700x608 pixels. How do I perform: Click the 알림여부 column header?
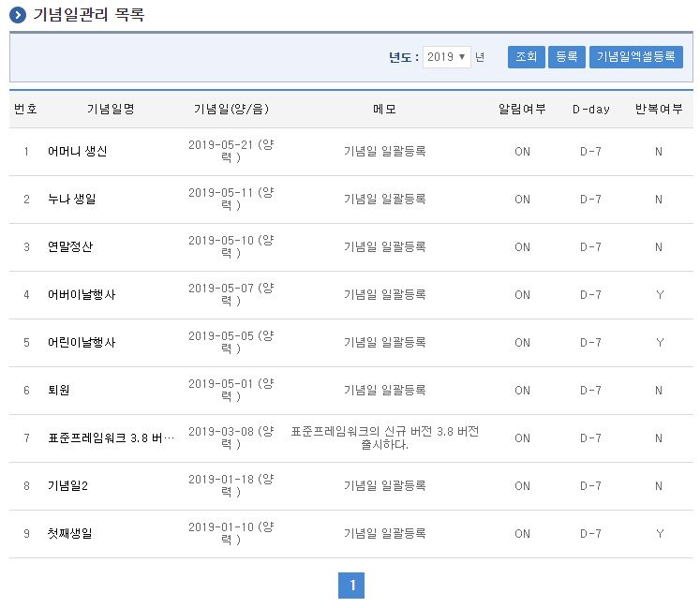tap(522, 110)
